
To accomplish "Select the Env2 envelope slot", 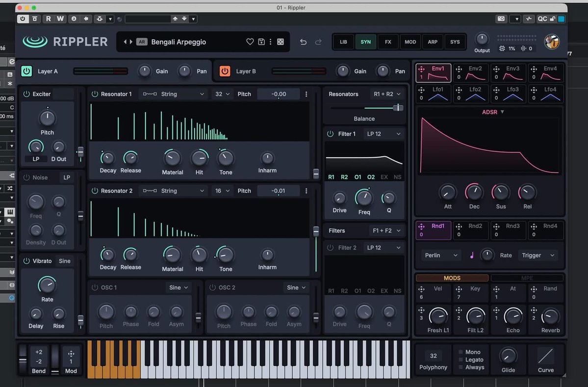I will click(x=471, y=73).
